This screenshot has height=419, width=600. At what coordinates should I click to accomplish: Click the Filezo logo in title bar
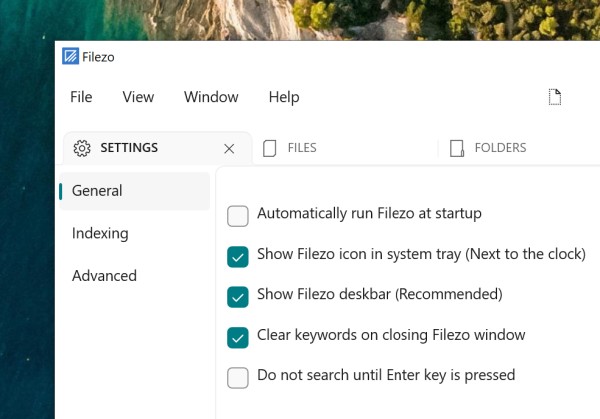click(x=71, y=57)
